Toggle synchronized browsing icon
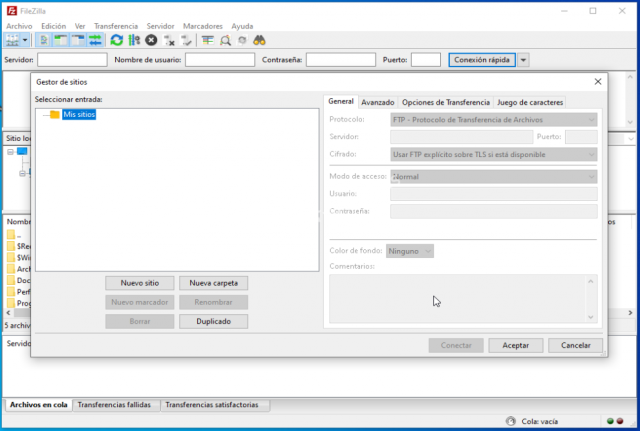The image size is (640, 431). [242, 40]
